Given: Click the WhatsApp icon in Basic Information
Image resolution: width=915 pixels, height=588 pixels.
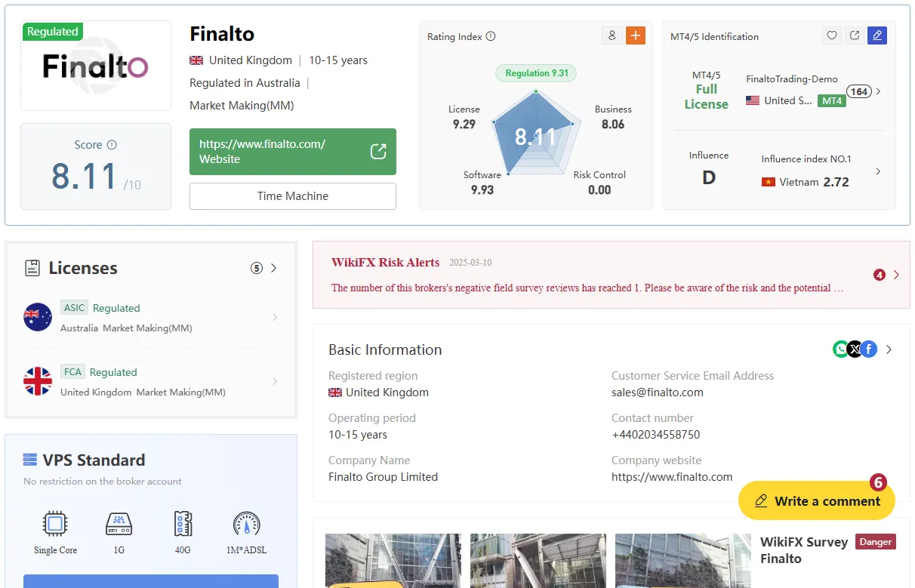Looking at the screenshot, I should coord(841,349).
